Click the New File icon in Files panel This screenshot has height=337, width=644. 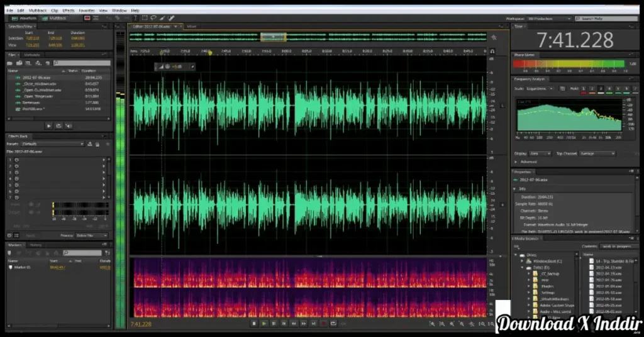pyautogui.click(x=28, y=64)
